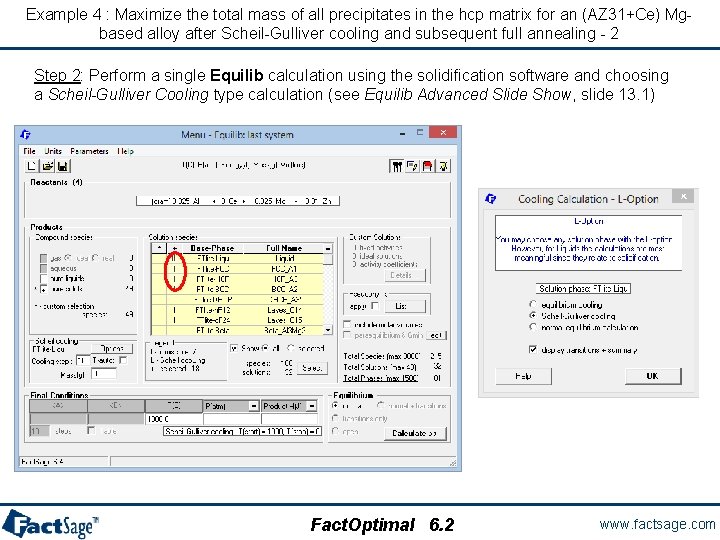Select the 'all' show radio button
This screenshot has width=720, height=540.
coord(264,348)
